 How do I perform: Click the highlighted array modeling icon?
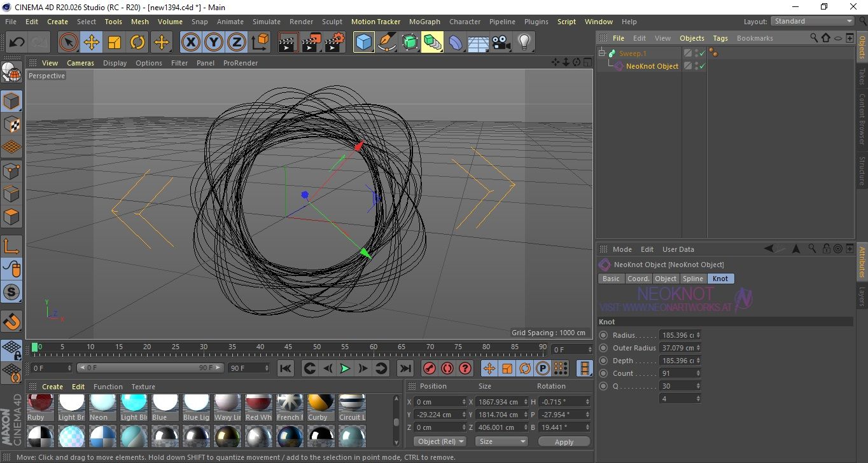point(432,43)
